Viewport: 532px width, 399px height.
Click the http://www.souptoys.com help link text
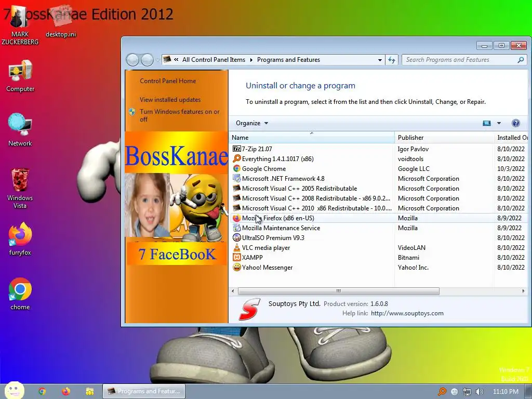[x=407, y=313]
